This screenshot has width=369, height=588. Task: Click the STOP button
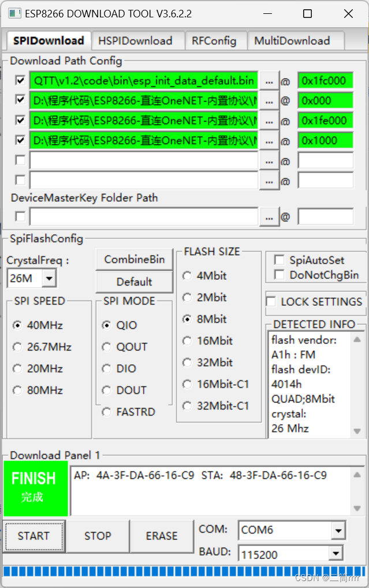click(x=98, y=536)
